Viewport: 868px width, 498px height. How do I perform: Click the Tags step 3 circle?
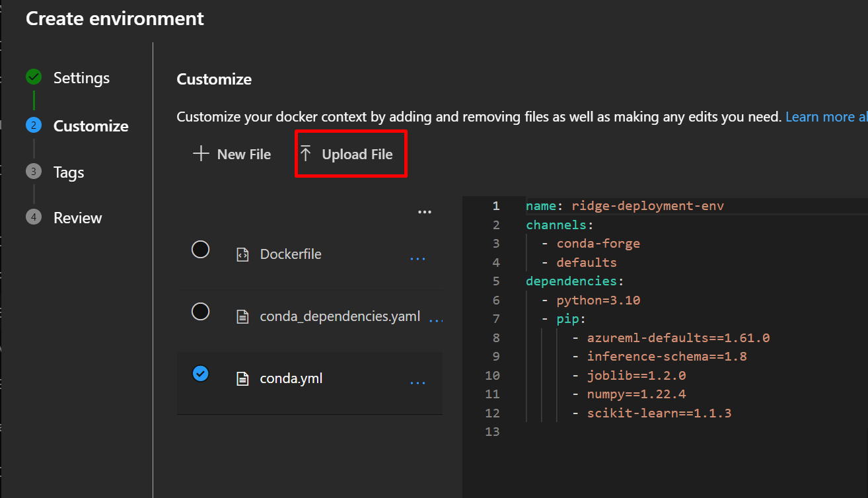coord(34,172)
